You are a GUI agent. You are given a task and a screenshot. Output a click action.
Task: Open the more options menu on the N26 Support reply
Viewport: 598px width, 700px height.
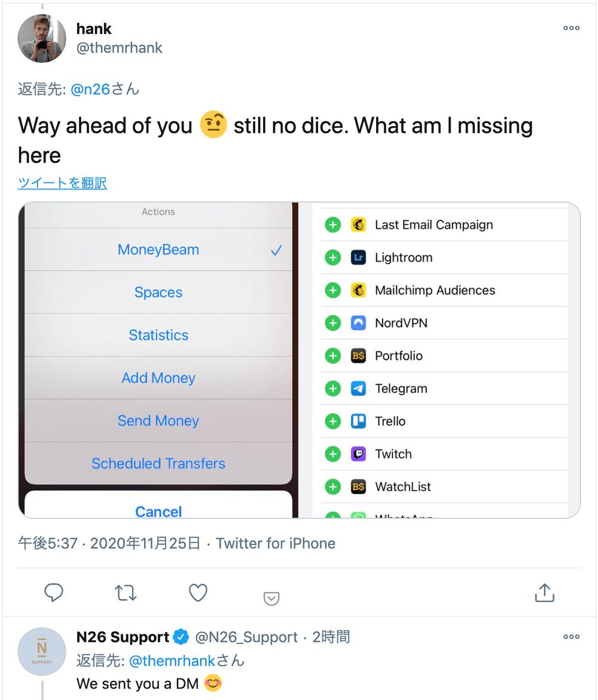click(571, 637)
